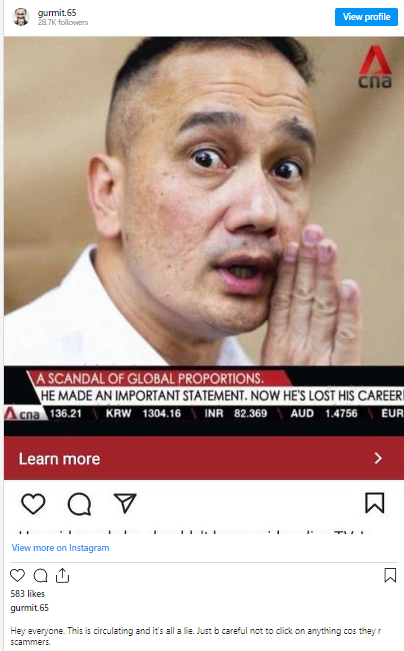Click small comment bubble above 583 likes
Image resolution: width=404 pixels, height=651 pixels.
point(40,576)
